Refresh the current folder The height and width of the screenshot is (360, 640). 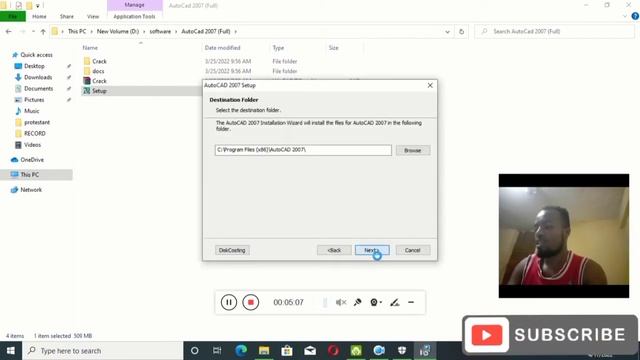pos(462,31)
